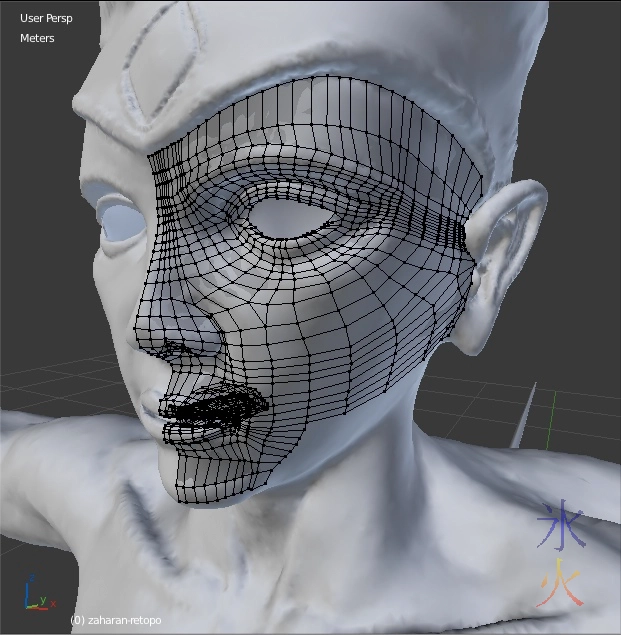The height and width of the screenshot is (635, 621).
Task: Click the "Meters" unit label
Action: click(37, 38)
